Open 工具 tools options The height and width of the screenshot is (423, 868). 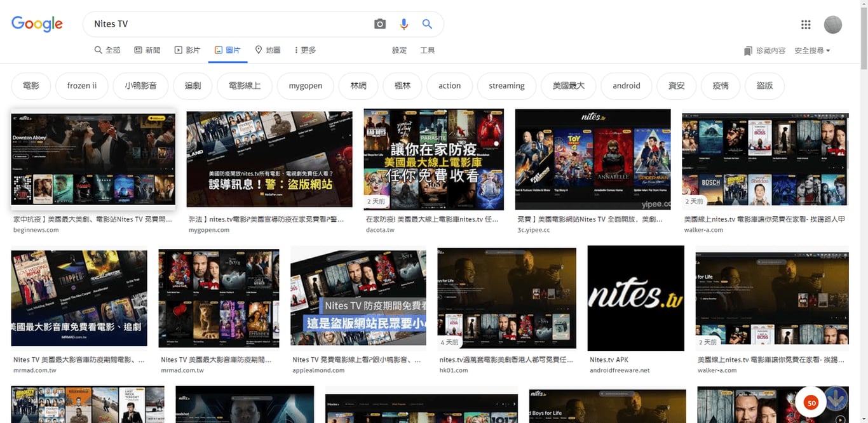point(428,50)
